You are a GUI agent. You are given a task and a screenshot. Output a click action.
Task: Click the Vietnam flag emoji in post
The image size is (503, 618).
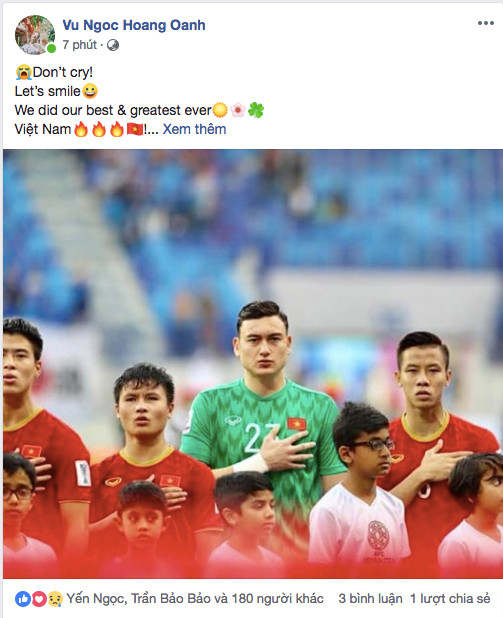(135, 129)
